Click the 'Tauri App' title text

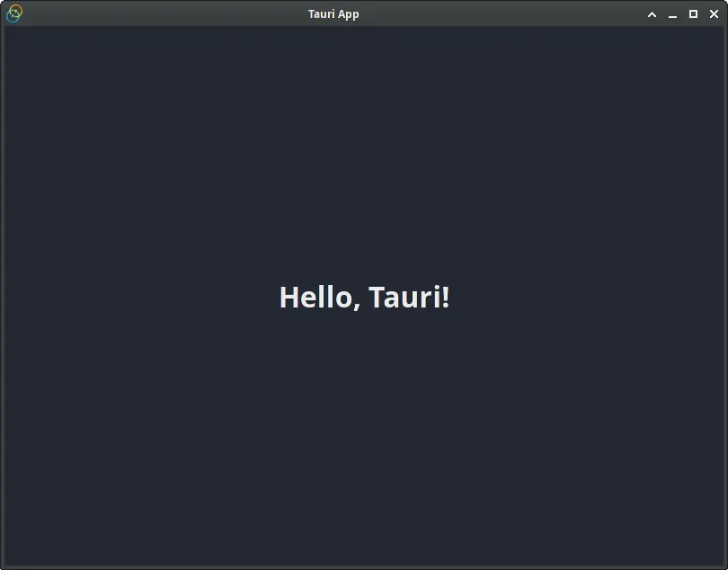333,13
